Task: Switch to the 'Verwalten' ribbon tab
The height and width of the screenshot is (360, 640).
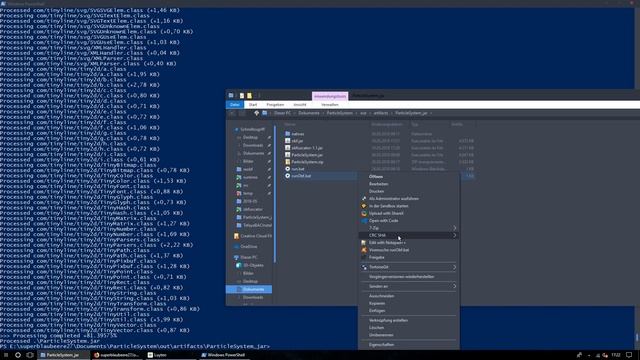Action: pyautogui.click(x=330, y=105)
